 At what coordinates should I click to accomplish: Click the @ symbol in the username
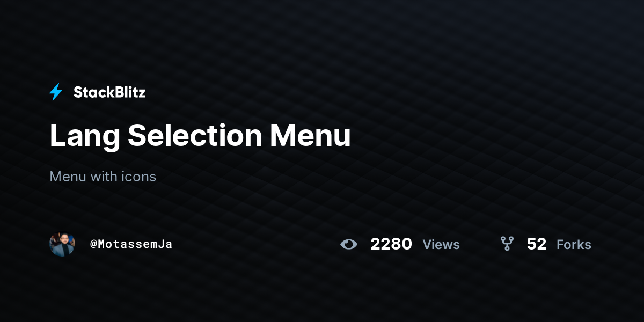click(93, 244)
